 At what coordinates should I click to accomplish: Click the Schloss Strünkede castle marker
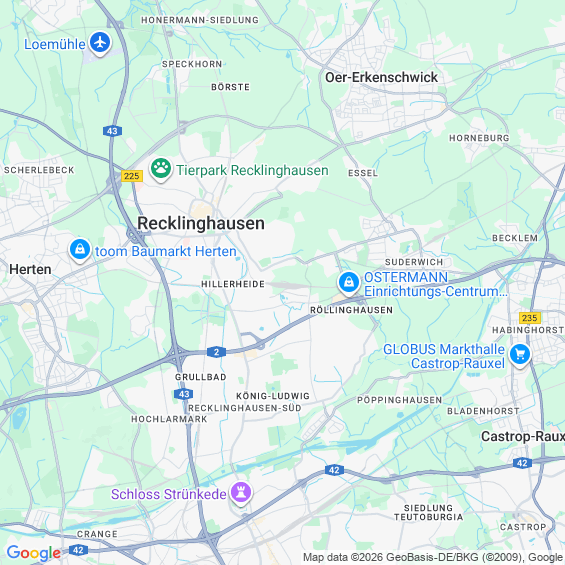[x=241, y=493]
